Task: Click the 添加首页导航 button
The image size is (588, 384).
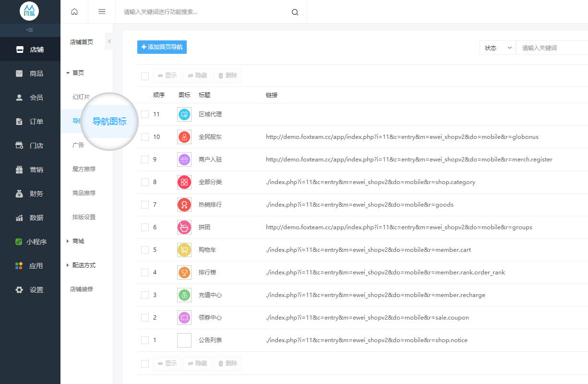Action: (162, 47)
